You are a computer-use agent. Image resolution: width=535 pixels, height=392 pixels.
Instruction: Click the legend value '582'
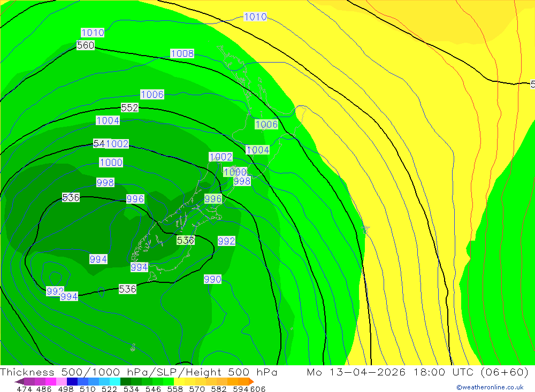click(x=219, y=389)
